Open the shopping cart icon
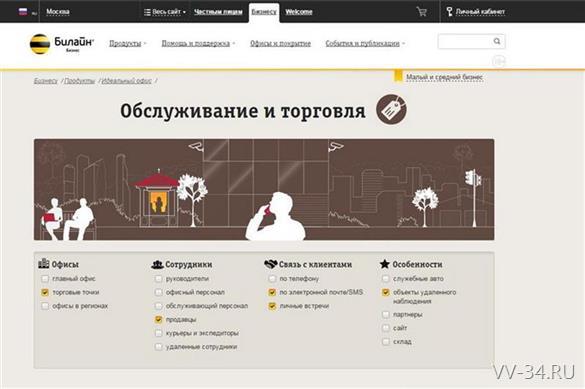 pos(422,12)
